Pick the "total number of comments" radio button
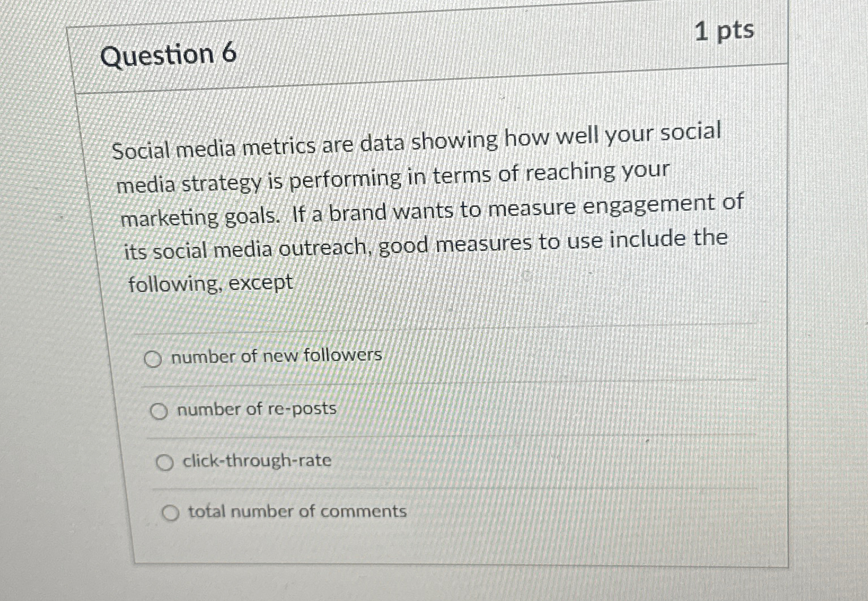This screenshot has height=601, width=868. pos(170,513)
